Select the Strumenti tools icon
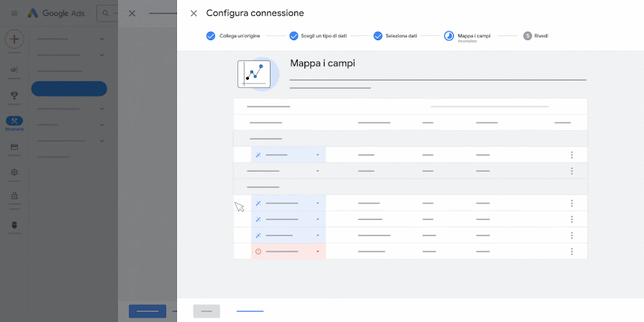The width and height of the screenshot is (644, 322). click(x=14, y=121)
